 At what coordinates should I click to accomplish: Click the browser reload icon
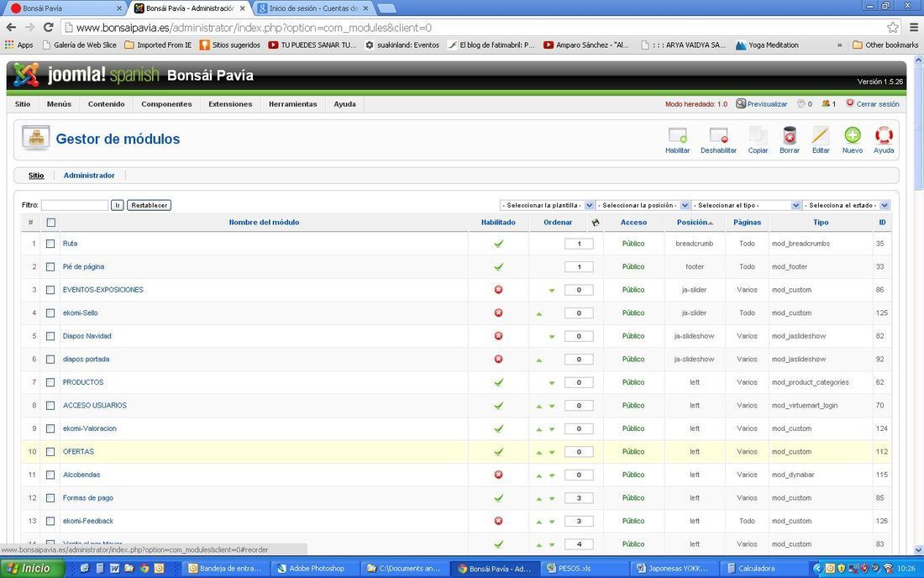click(x=49, y=27)
